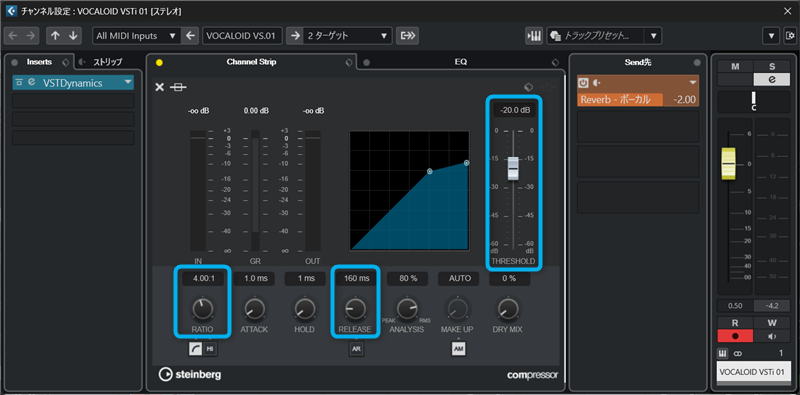Select the channel below with down arrow
The image size is (800, 395).
[x=72, y=36]
